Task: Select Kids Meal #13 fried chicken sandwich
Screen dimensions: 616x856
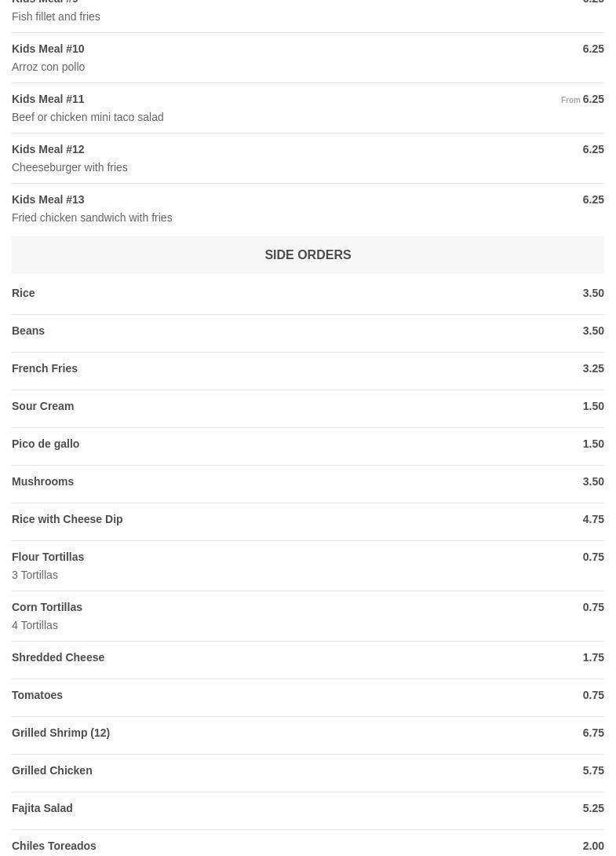Action: click(48, 200)
